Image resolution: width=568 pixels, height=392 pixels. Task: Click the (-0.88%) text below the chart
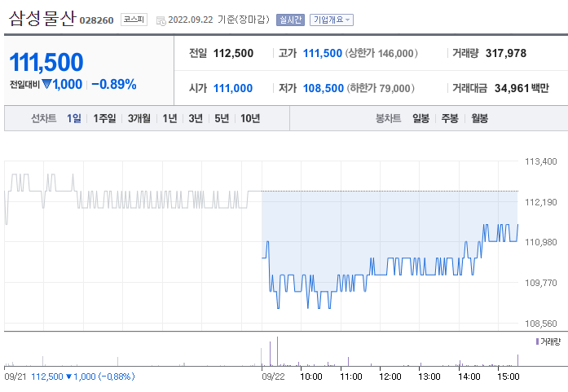[x=117, y=377]
